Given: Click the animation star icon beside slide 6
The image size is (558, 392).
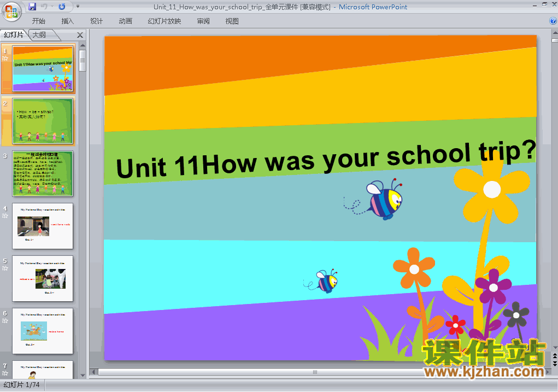Looking at the screenshot, I should point(5,321).
